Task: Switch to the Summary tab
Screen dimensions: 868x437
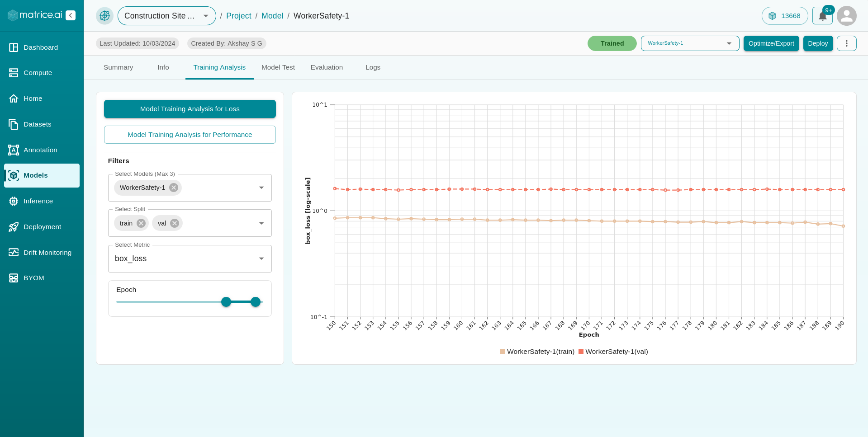Action: tap(119, 67)
